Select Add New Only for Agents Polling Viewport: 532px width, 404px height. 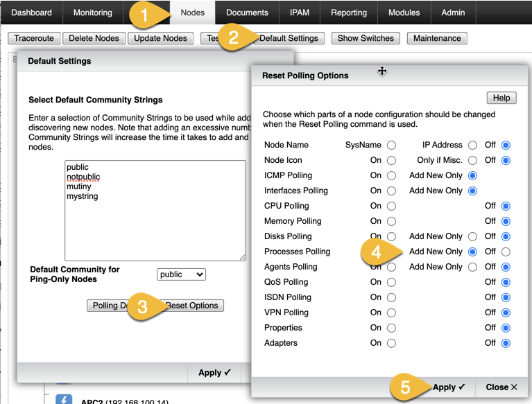[472, 267]
